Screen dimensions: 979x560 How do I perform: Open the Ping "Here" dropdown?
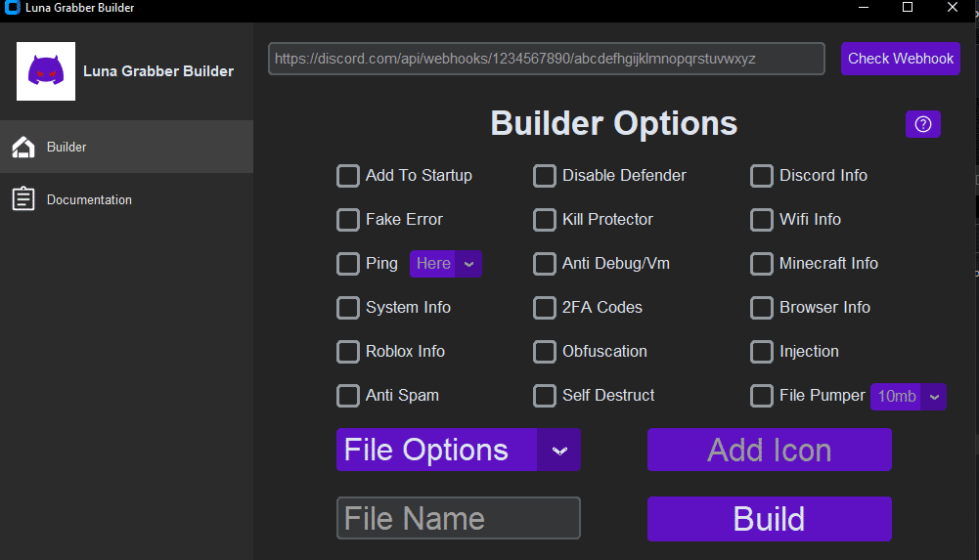pos(446,264)
